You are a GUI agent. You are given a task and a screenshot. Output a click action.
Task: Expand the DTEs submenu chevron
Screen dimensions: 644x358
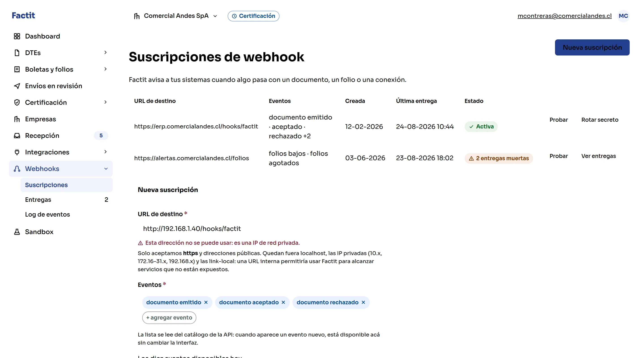coord(106,52)
